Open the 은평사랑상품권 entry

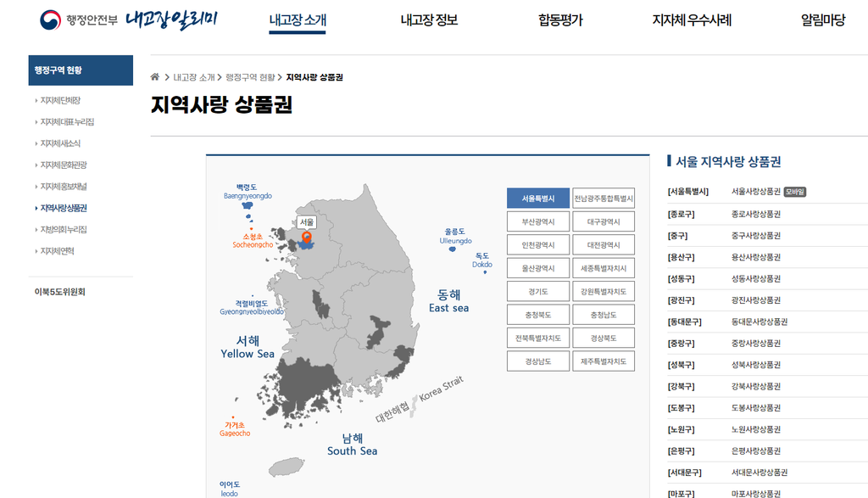755,450
